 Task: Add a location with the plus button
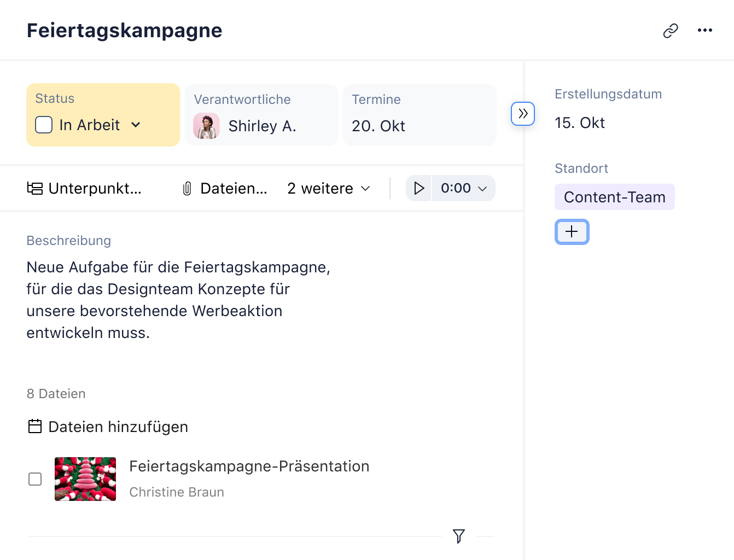[x=572, y=232]
